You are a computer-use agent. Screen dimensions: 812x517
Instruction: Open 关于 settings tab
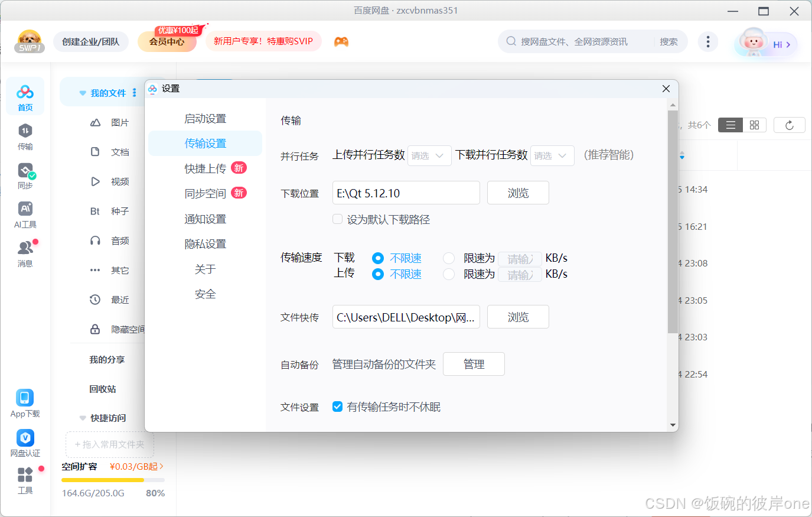tap(205, 269)
